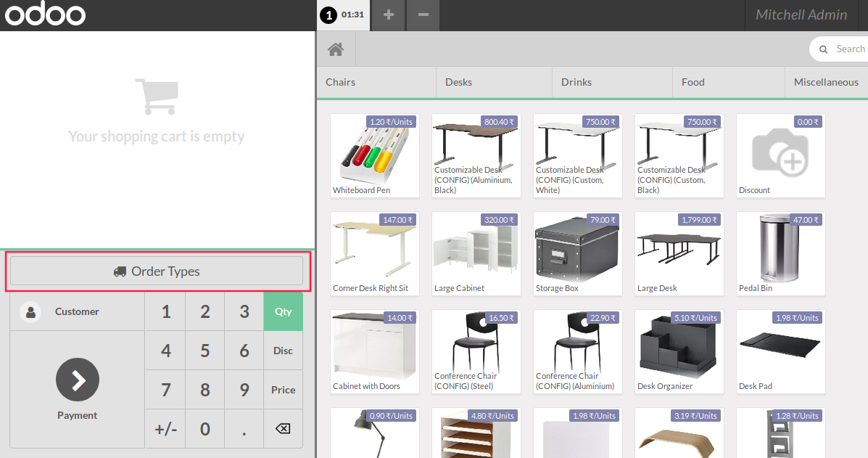Add Whiteboard Pen to the cart
The width and height of the screenshot is (868, 458).
tap(374, 155)
